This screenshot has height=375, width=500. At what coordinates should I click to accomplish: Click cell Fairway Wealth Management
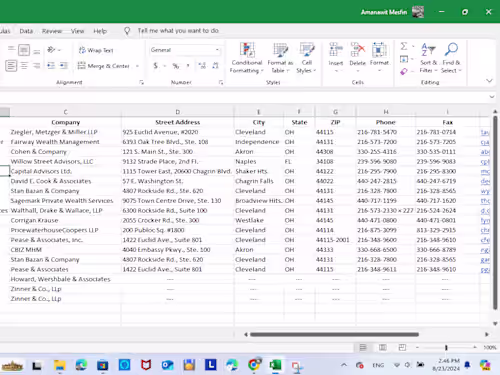(65, 142)
